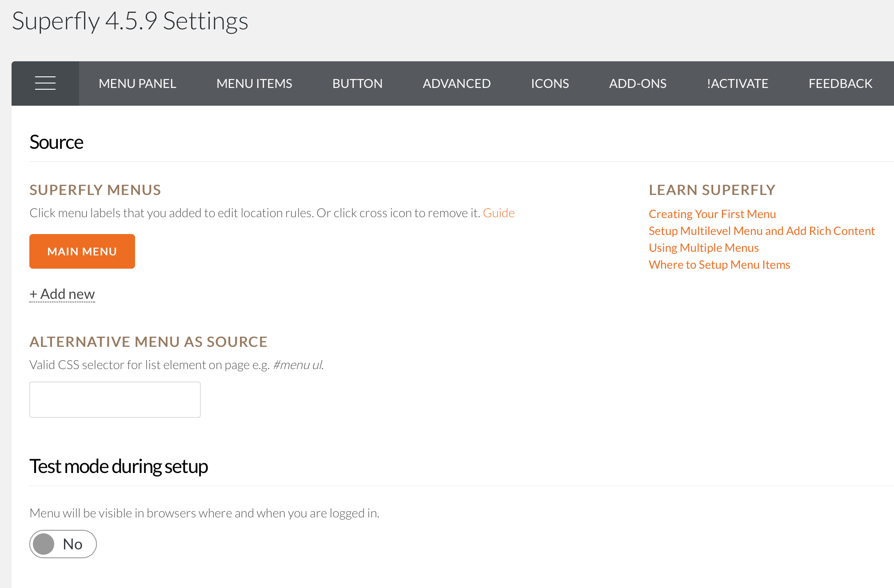Go to the Advanced tab
The image size is (894, 588).
tap(457, 83)
